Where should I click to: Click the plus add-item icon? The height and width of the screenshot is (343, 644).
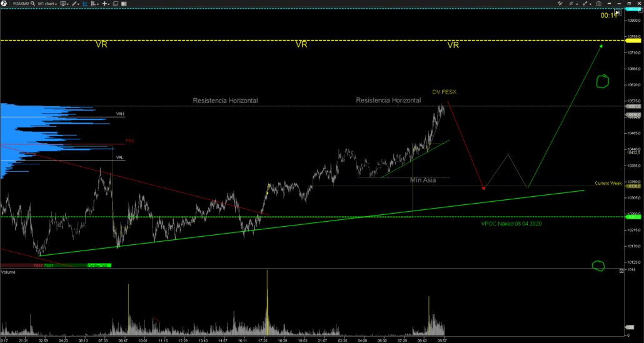(104, 3)
